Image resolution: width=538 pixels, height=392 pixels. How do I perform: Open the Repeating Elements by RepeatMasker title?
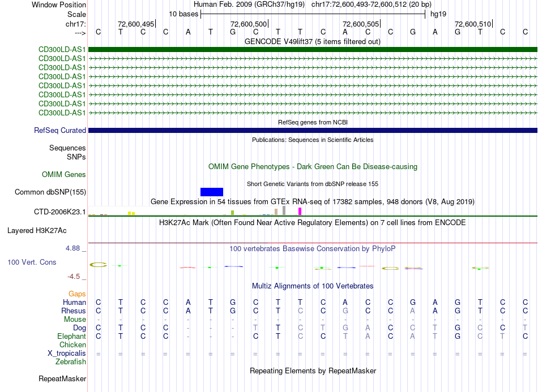pyautogui.click(x=313, y=371)
